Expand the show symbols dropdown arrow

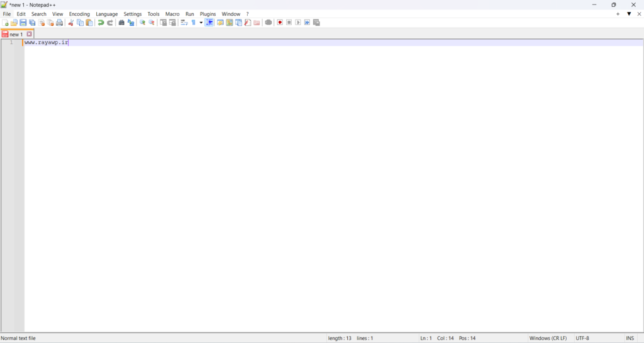click(x=201, y=23)
